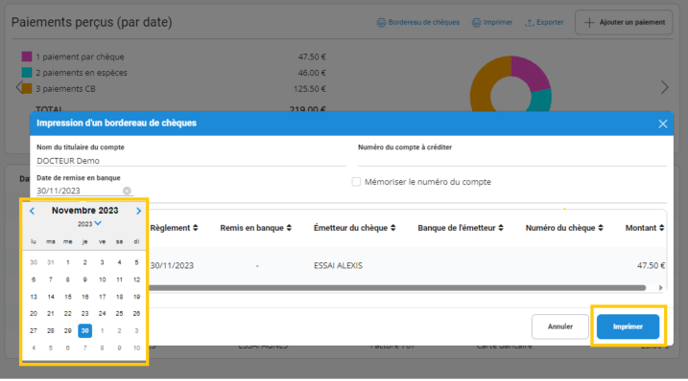Close the bordereau de chèques dialog

click(x=663, y=124)
